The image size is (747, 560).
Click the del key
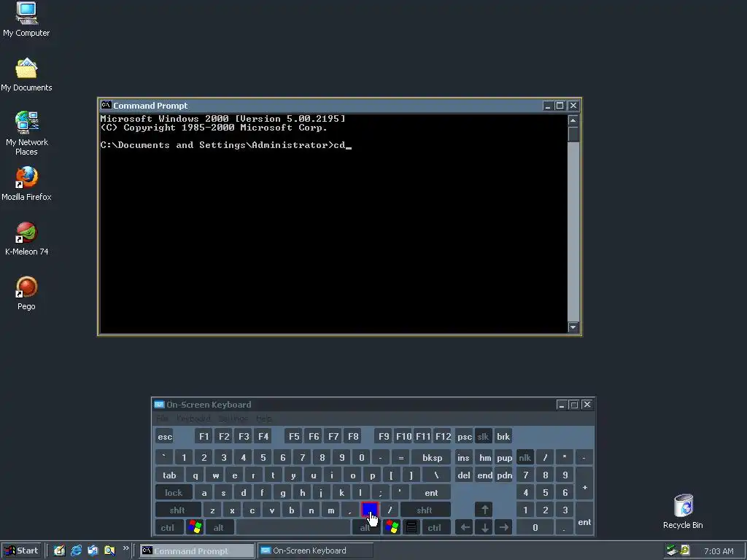pos(463,475)
